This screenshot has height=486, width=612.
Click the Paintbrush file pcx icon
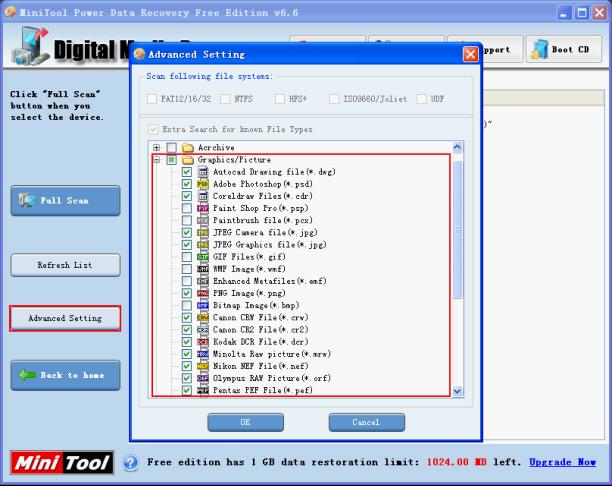(203, 220)
